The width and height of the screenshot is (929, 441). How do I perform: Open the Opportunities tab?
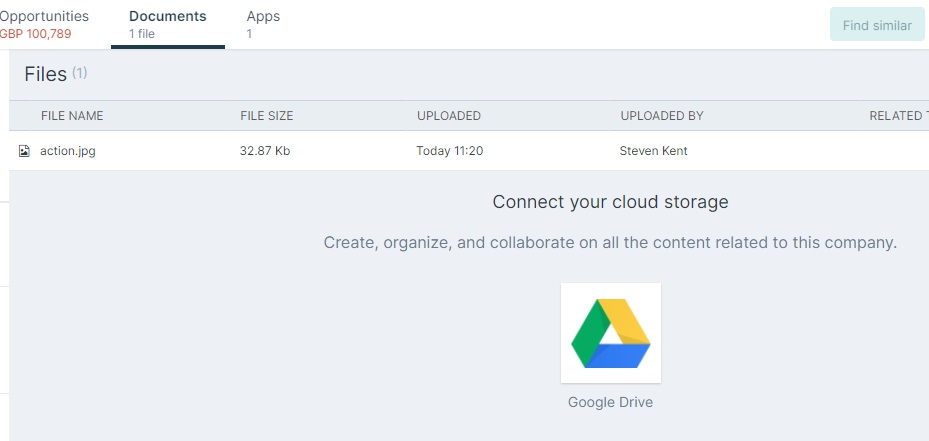tap(44, 17)
